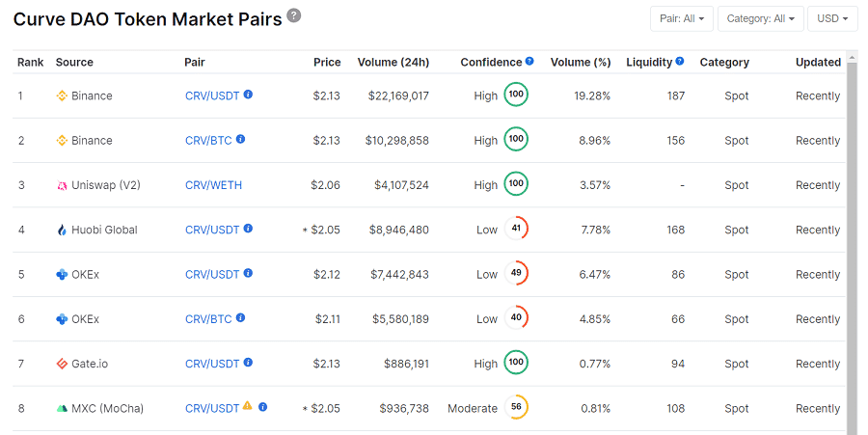
Task: Open CRV/WETH pair link on Uniswap
Action: point(214,185)
